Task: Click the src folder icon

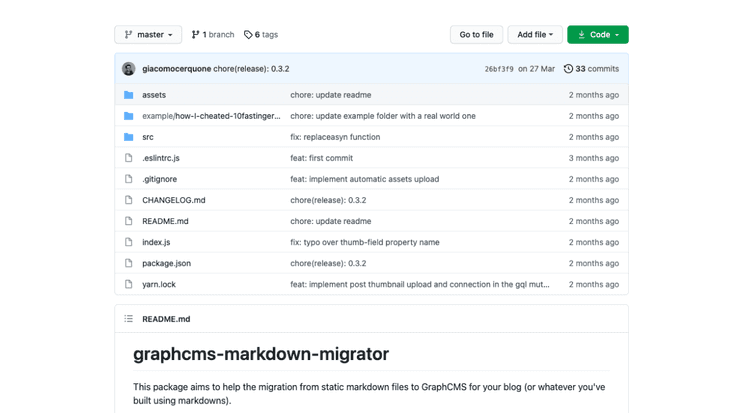Action: (129, 137)
